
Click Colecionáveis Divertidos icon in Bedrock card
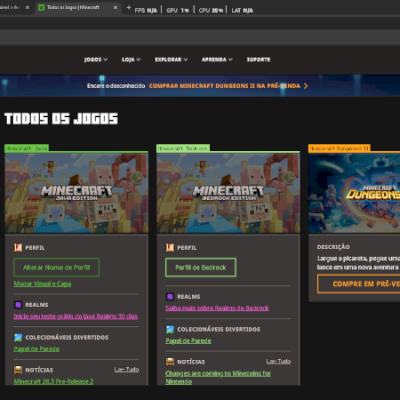pyautogui.click(x=170, y=329)
